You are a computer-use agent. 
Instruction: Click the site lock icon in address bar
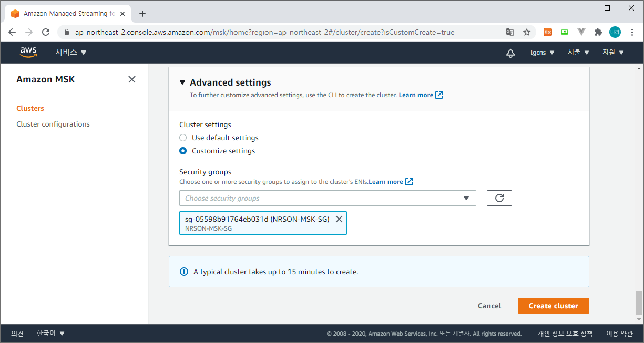tap(66, 32)
